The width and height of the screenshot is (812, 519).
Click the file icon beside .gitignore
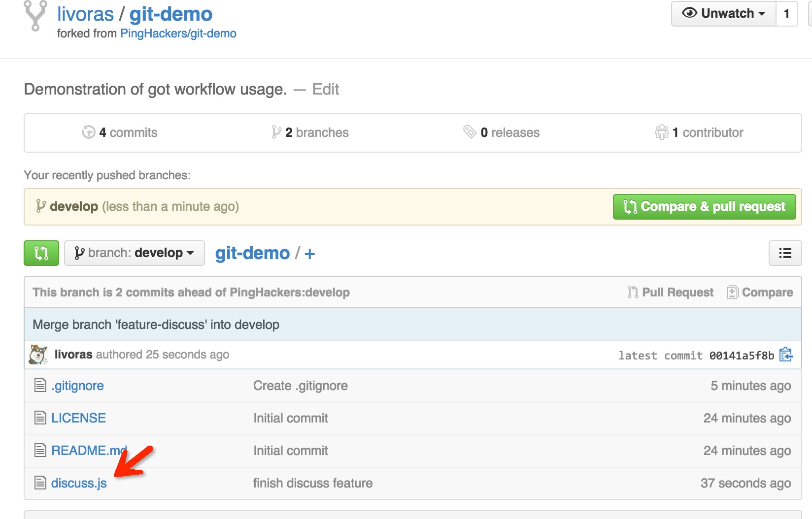point(40,385)
